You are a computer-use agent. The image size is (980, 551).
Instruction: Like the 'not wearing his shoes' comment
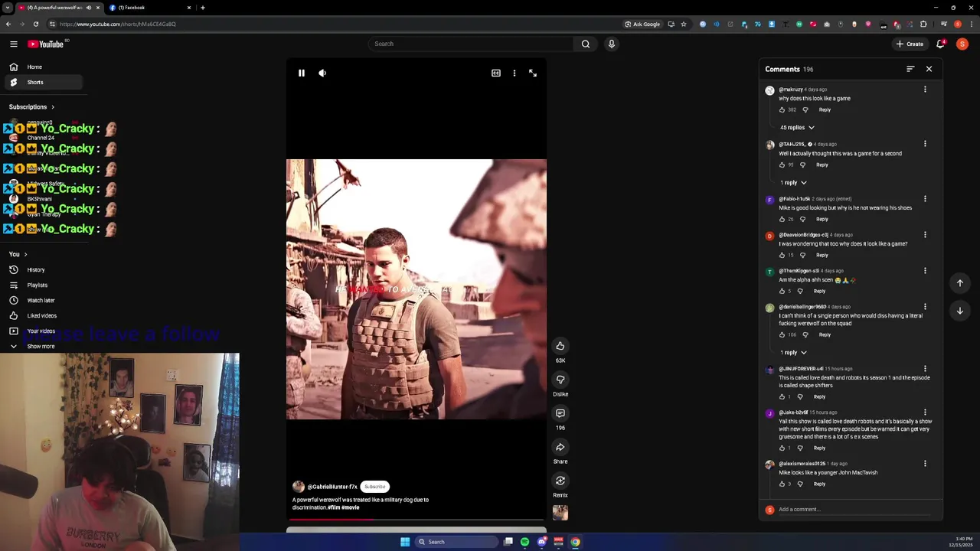click(x=782, y=220)
